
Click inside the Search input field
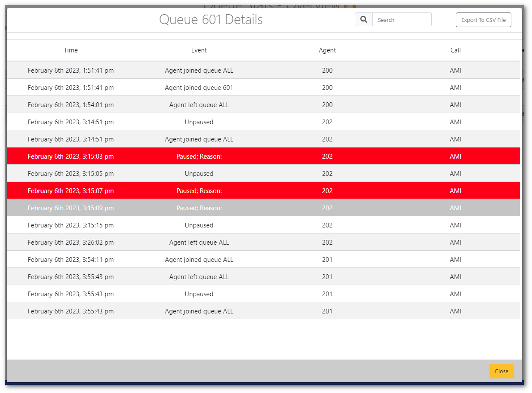point(401,19)
